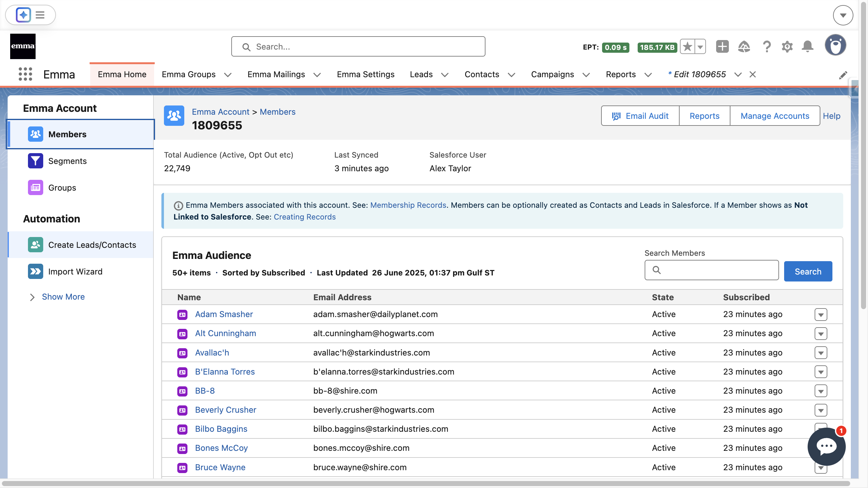Open the Creating Records link
The image size is (868, 488).
click(x=305, y=217)
